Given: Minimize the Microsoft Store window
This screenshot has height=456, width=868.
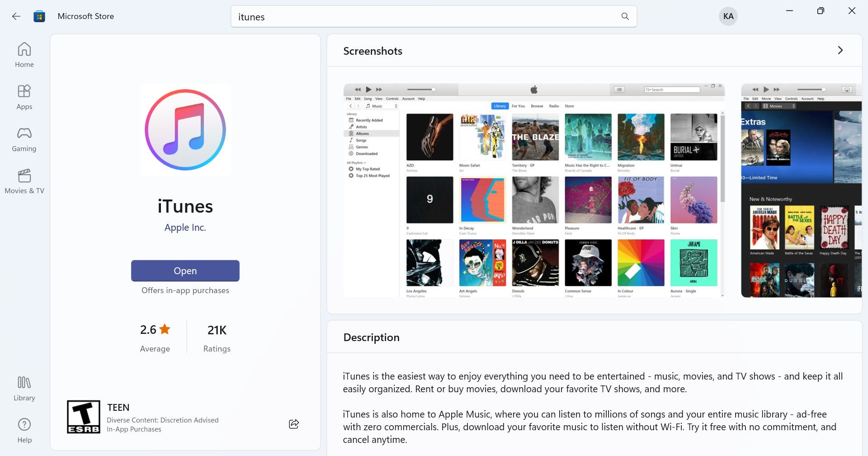Looking at the screenshot, I should pos(790,11).
